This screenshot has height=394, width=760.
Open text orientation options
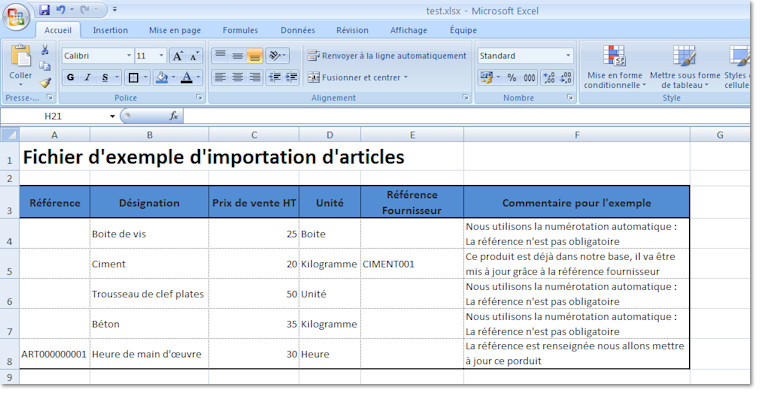click(x=278, y=55)
